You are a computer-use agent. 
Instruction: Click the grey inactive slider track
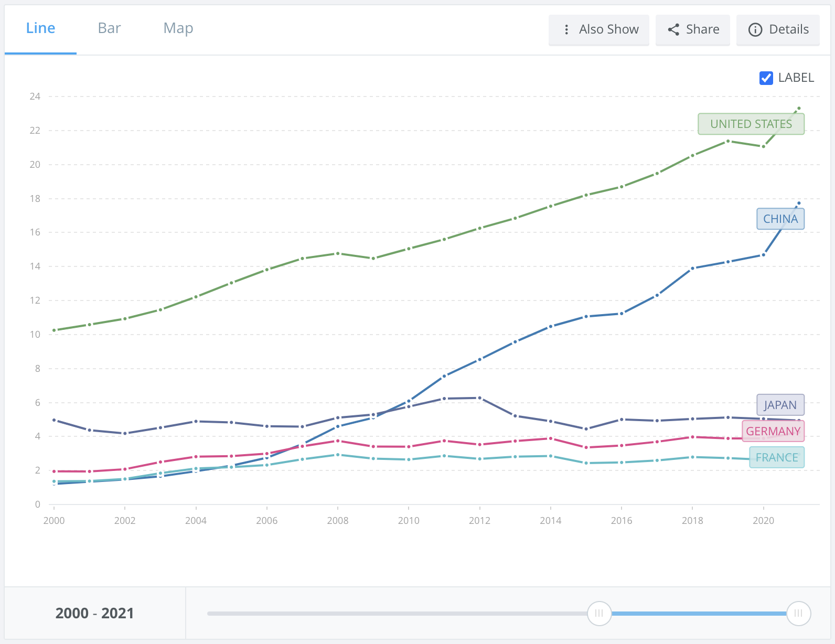397,614
